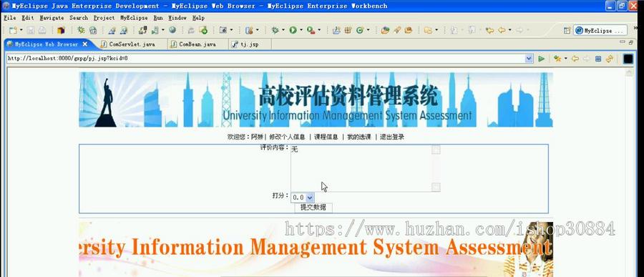Switch to the ComBean.java tab
The height and width of the screenshot is (277, 644).
pyautogui.click(x=197, y=44)
